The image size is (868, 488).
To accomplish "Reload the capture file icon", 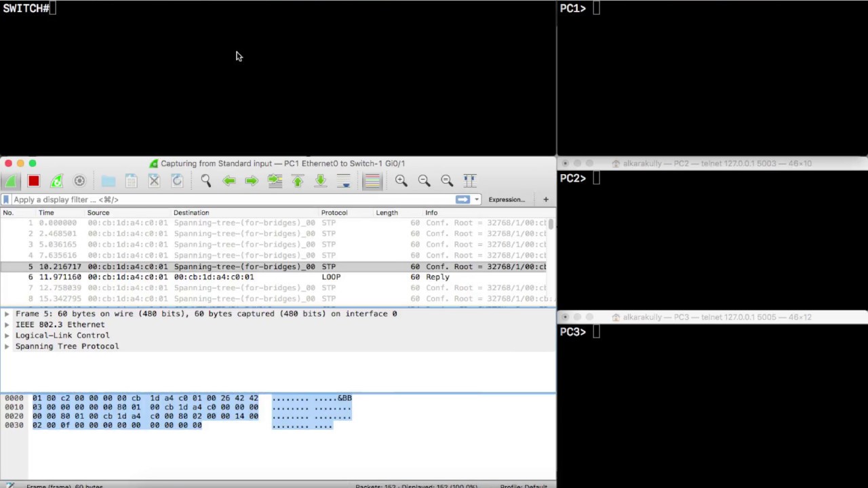I will 177,181.
